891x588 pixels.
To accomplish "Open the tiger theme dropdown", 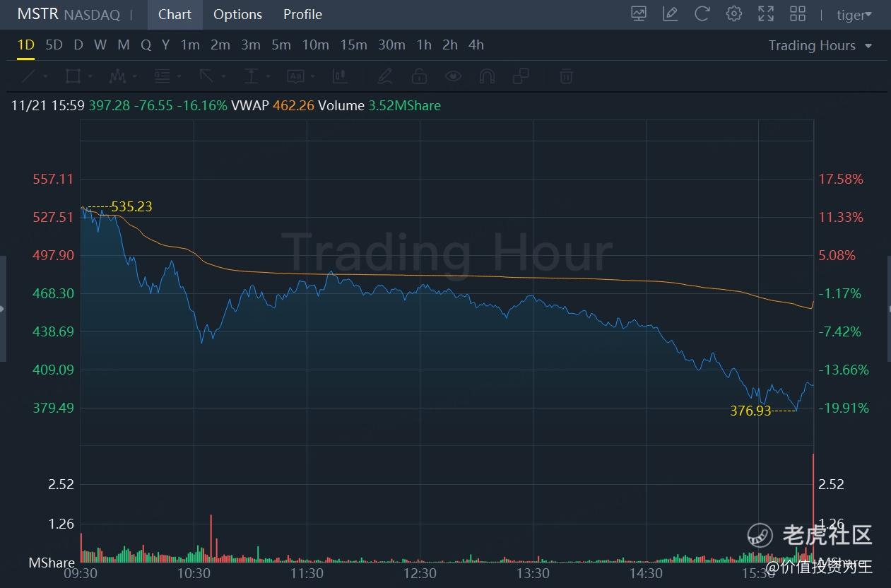I will [854, 15].
